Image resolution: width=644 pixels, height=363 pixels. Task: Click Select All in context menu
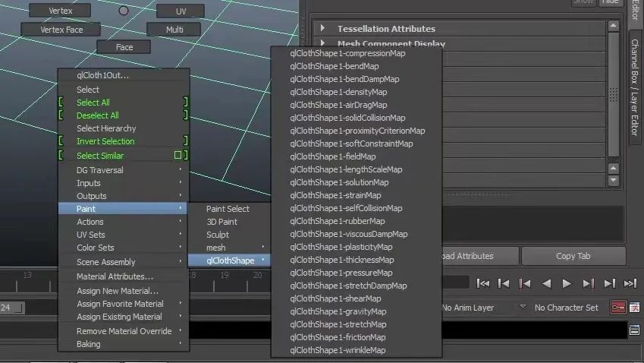[x=124, y=103]
